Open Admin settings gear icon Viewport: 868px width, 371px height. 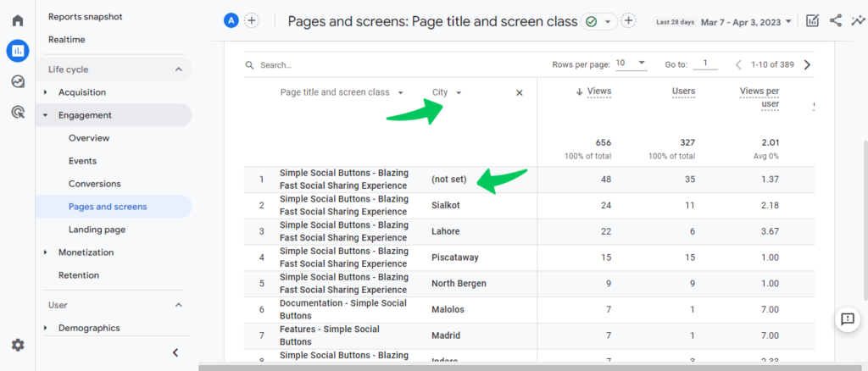click(18, 345)
